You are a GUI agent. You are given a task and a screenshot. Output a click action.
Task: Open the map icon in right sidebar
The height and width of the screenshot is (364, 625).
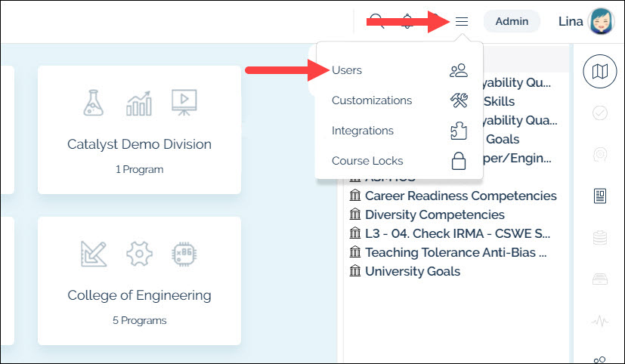point(600,72)
